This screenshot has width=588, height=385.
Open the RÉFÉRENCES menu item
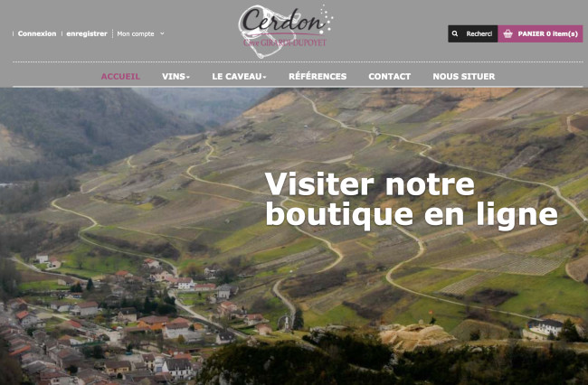click(x=318, y=77)
